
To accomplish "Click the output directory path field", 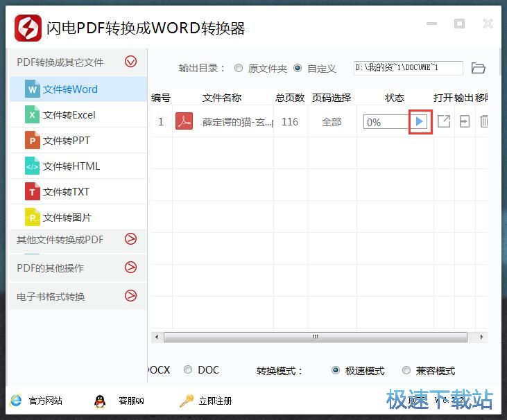I will tap(409, 68).
